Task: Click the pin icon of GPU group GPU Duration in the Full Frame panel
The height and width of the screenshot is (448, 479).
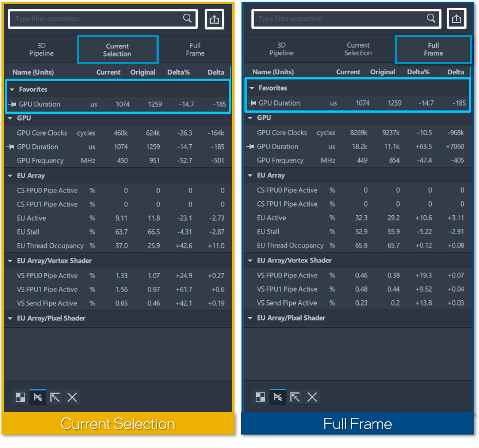Action: 250,147
